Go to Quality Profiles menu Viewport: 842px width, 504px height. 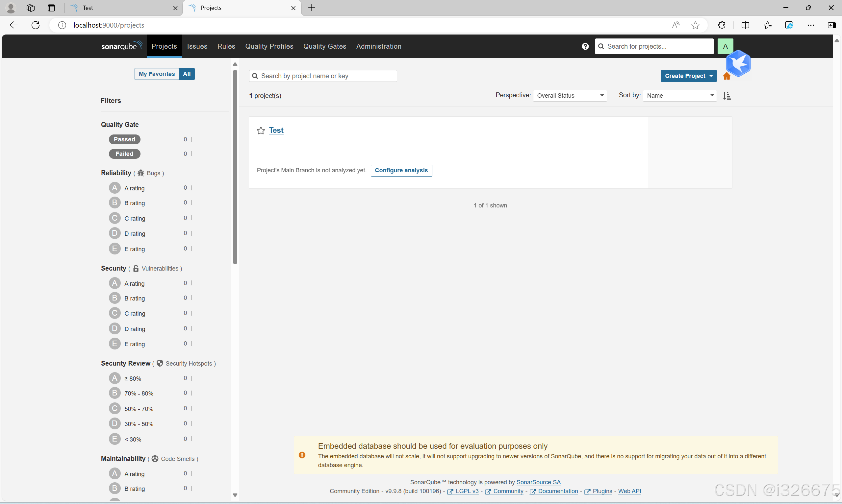[269, 46]
